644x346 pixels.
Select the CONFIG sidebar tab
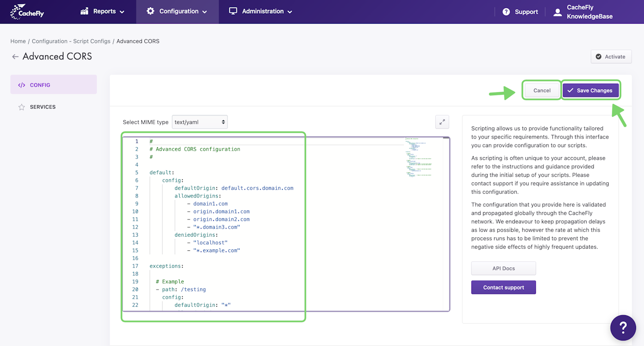click(x=53, y=85)
